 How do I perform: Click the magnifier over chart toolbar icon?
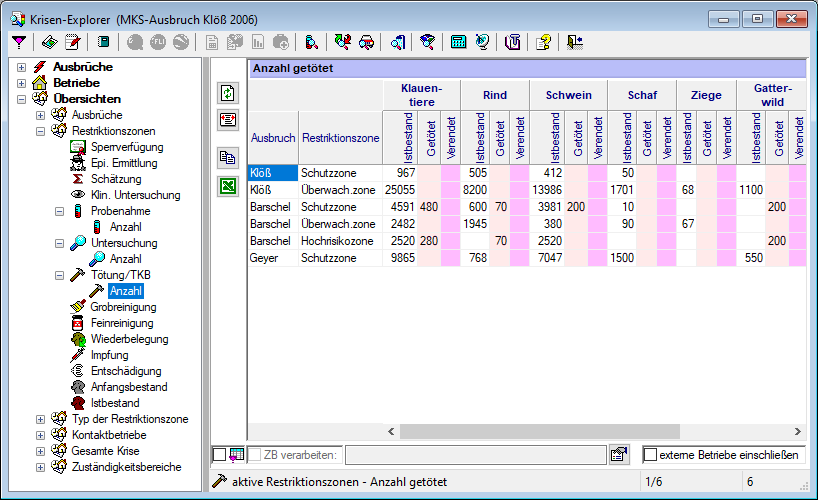(x=398, y=42)
